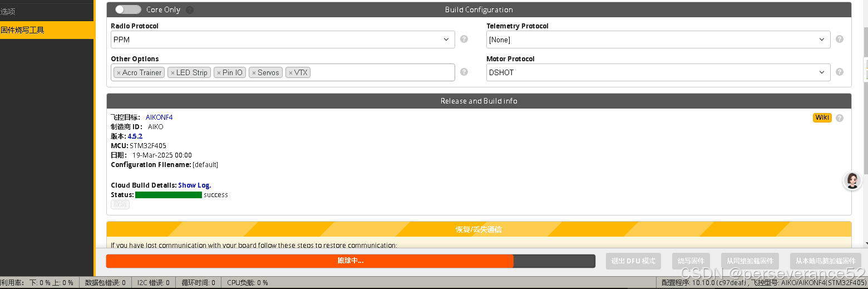Screen dimensions: 868x289
Task: Click the CPU负载 status bar entry
Action: pyautogui.click(x=248, y=283)
